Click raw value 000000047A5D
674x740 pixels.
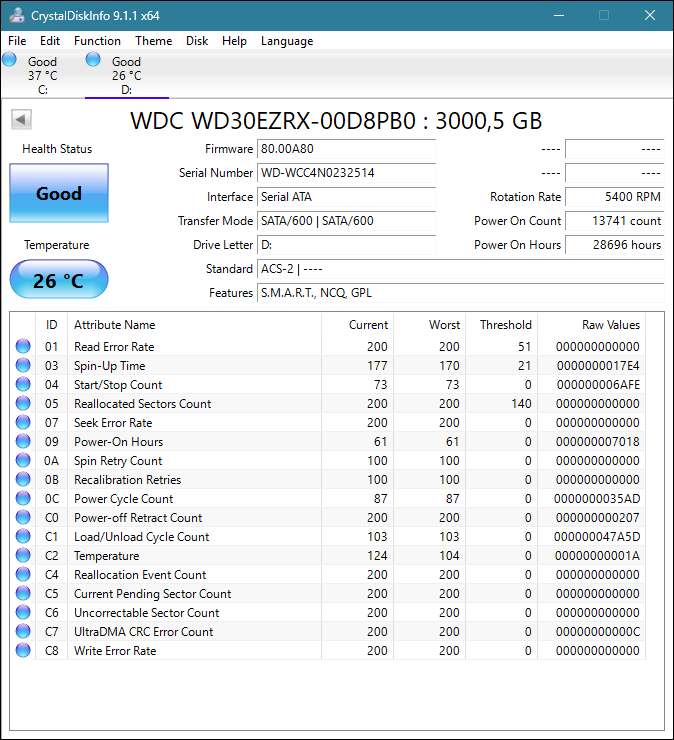[x=597, y=537]
